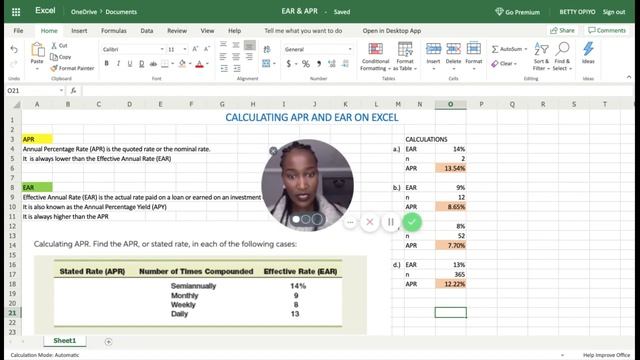
Task: Click the Merge cells icon
Action: point(267,63)
